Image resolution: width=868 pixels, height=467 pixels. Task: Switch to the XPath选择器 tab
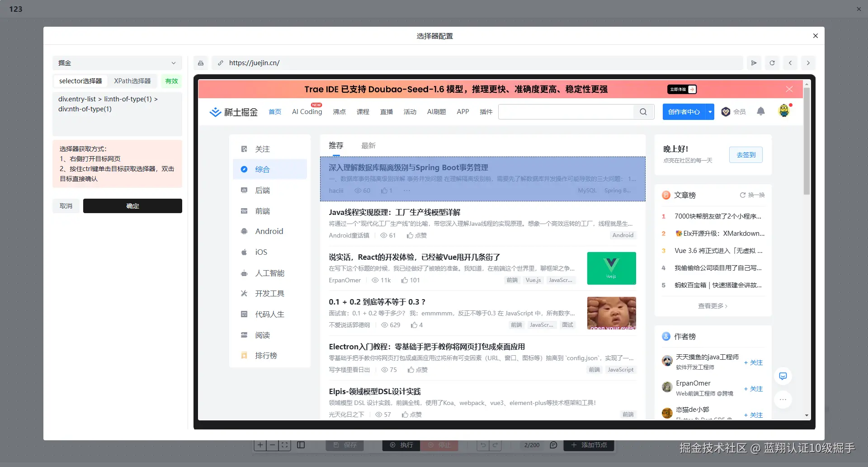[132, 81]
